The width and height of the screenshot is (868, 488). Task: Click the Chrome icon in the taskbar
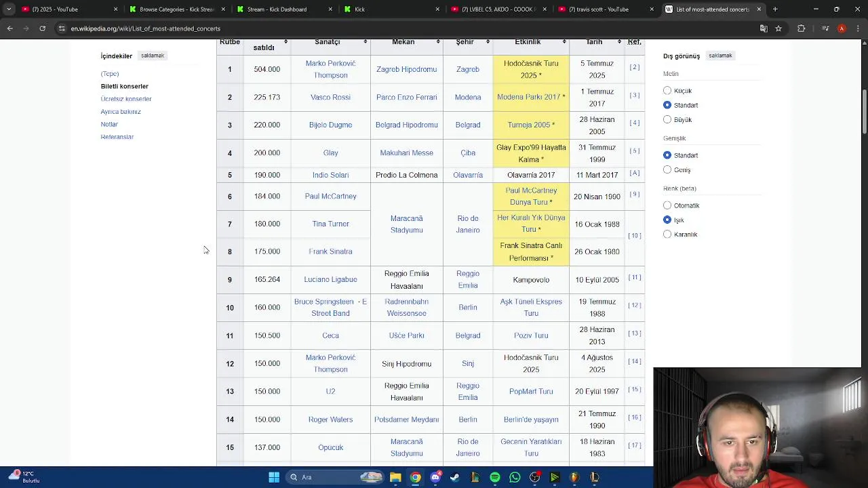[415, 477]
